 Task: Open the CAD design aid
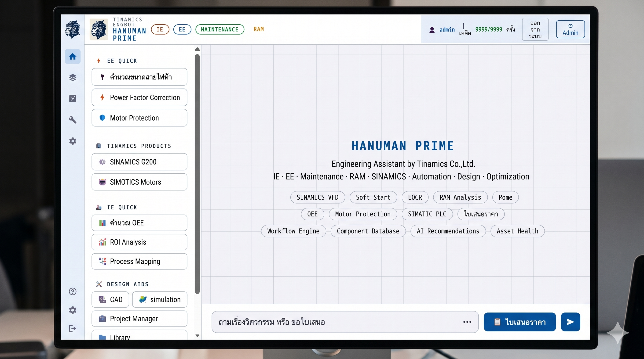[x=110, y=299]
